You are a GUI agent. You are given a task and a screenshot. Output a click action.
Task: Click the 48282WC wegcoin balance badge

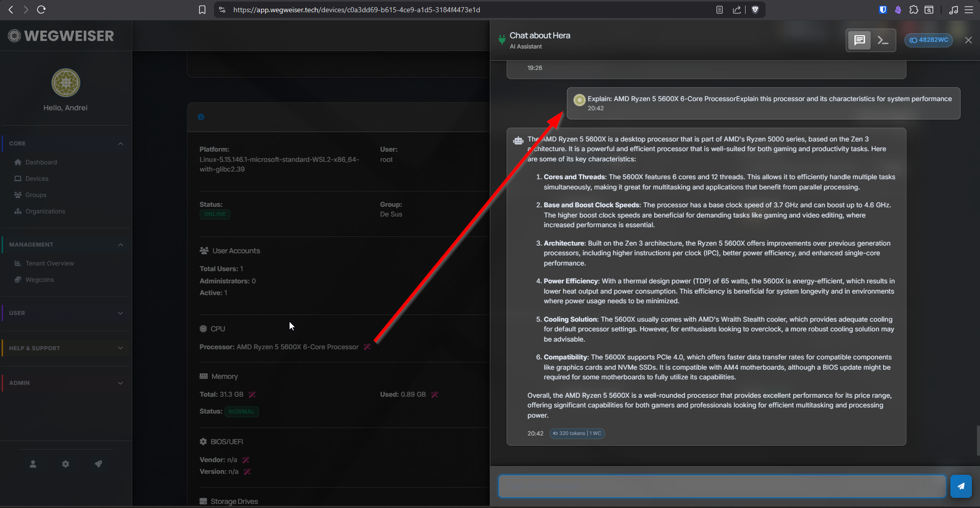click(x=928, y=40)
